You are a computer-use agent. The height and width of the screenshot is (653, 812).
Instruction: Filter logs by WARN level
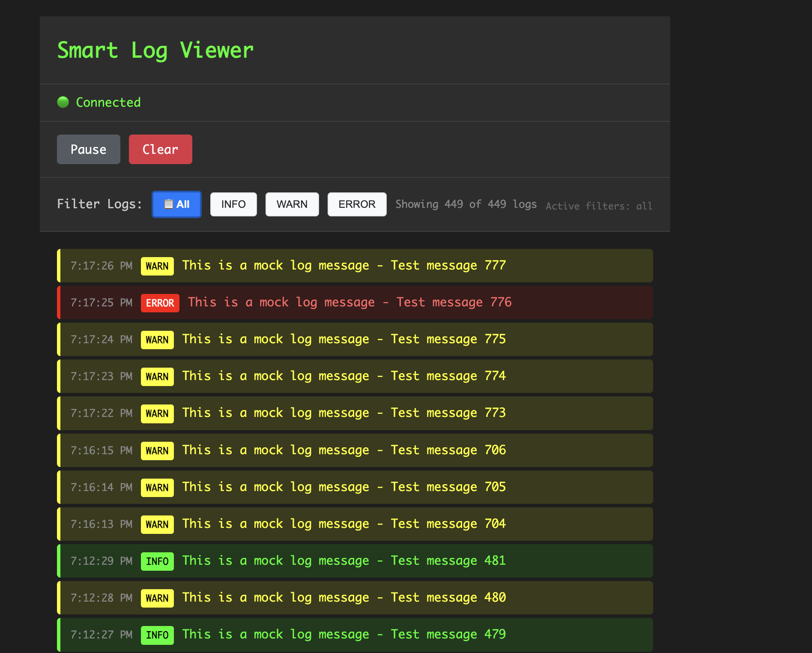tap(292, 204)
